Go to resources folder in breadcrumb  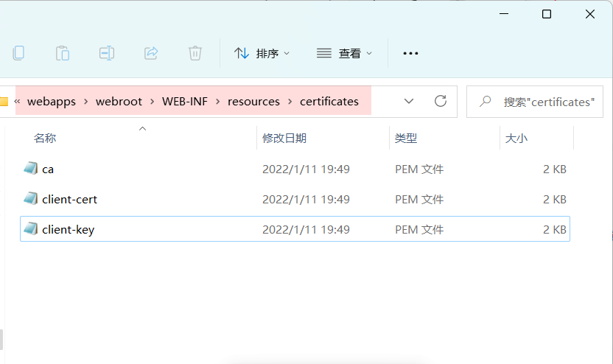coord(253,101)
